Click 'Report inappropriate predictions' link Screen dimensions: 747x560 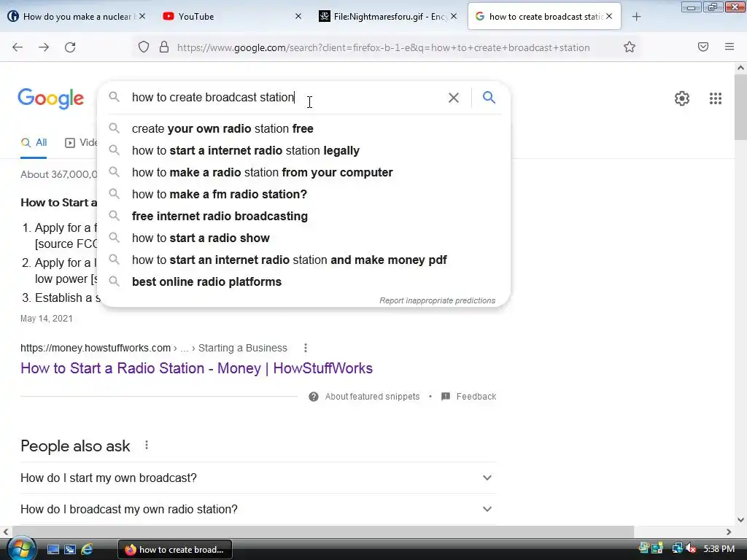pos(438,300)
